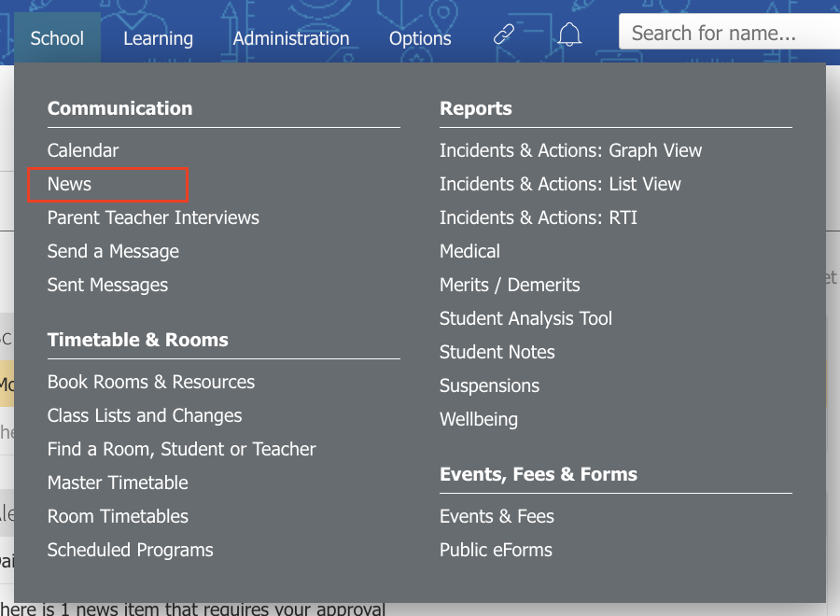Click the name search field
The image size is (840, 616).
click(729, 32)
